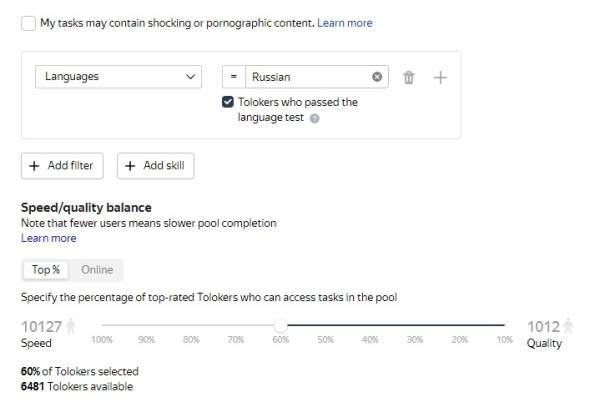Open the language test help tooltip icon
Image resolution: width=600 pixels, height=402 pixels.
point(315,118)
